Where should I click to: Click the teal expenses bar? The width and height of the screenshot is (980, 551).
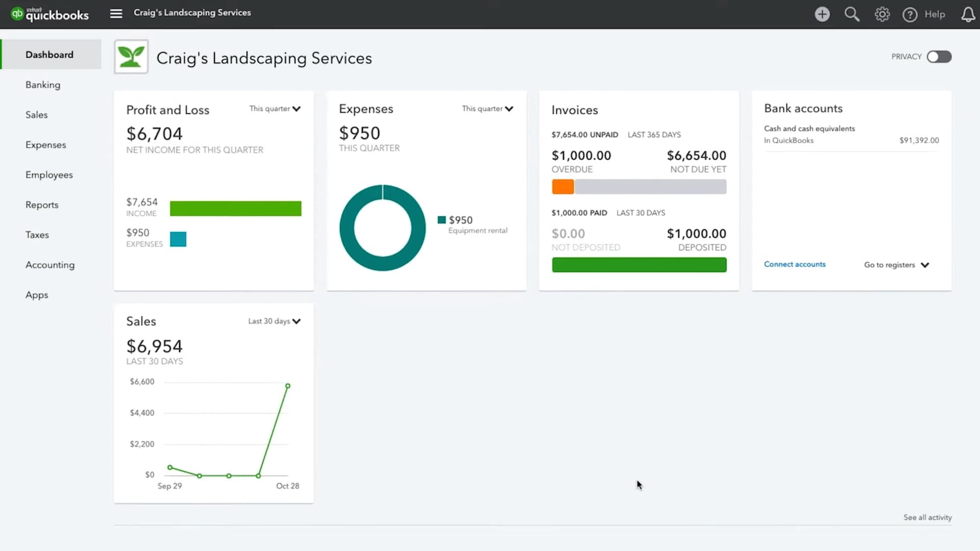[x=178, y=239]
